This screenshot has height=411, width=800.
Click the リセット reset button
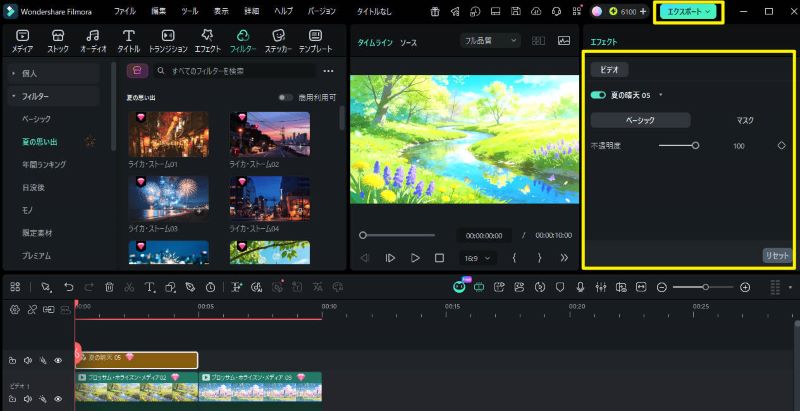pyautogui.click(x=777, y=256)
